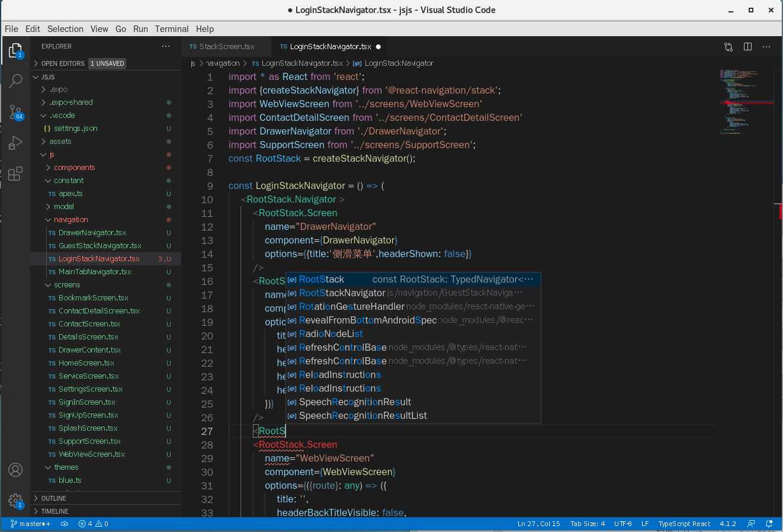Open the Manage gear icon
The width and height of the screenshot is (783, 532).
pos(15,501)
